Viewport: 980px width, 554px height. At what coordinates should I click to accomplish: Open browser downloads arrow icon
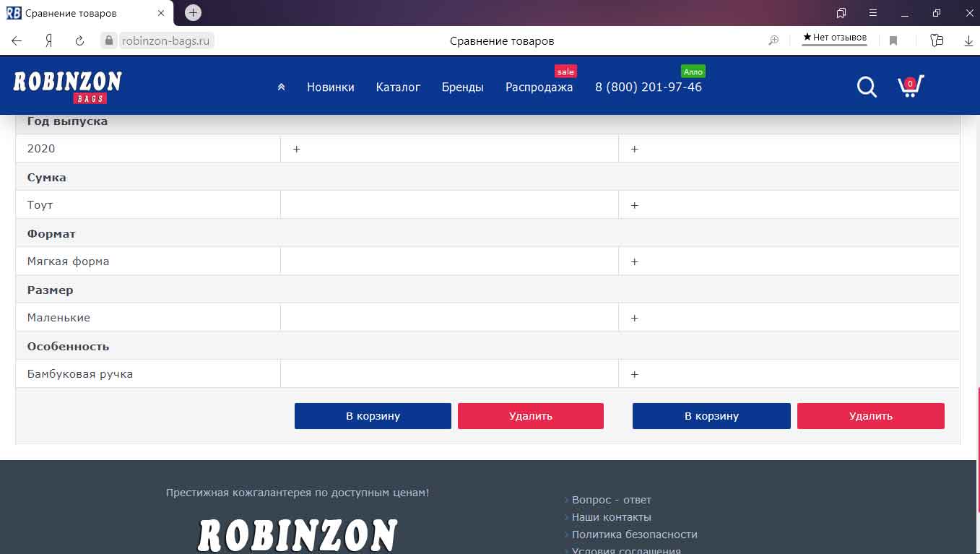coord(968,41)
